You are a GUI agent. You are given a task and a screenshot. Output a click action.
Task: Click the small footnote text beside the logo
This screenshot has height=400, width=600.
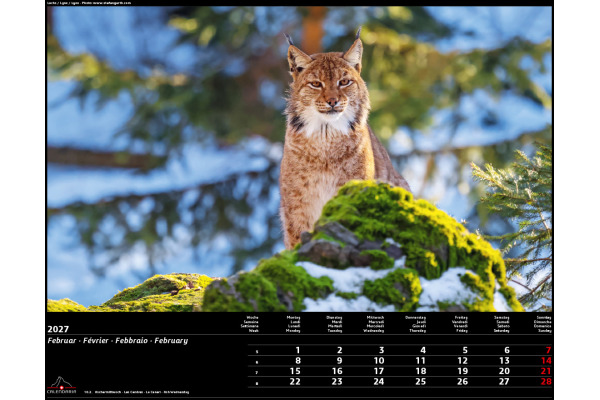coord(137,392)
